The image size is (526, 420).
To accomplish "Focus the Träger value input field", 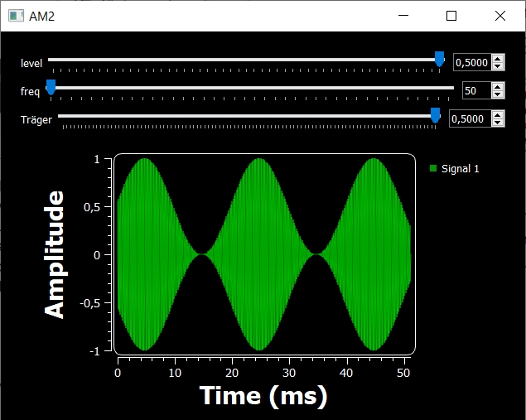I will point(469,119).
